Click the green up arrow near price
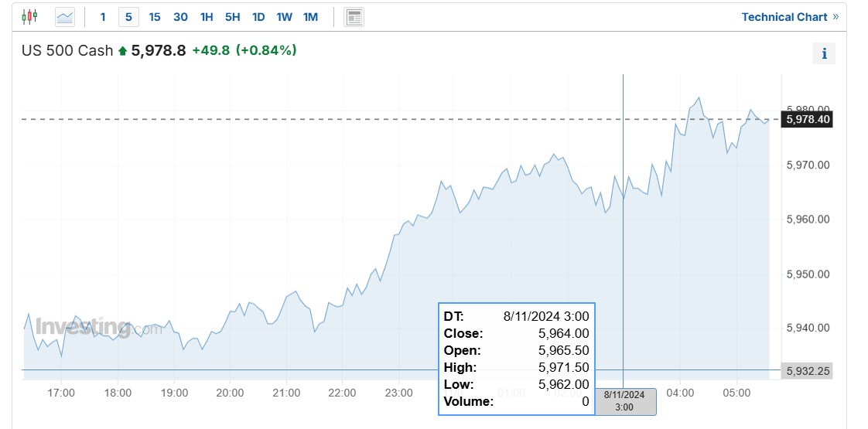 (123, 52)
